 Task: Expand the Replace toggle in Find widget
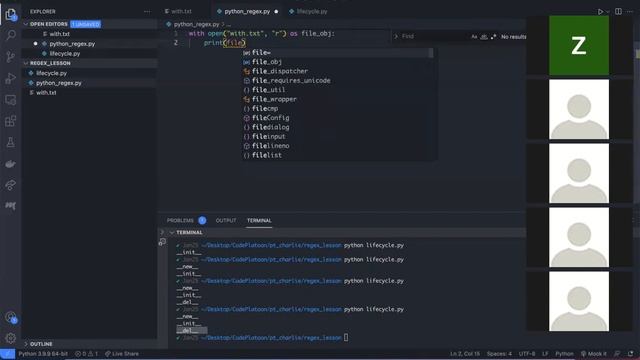click(x=396, y=36)
